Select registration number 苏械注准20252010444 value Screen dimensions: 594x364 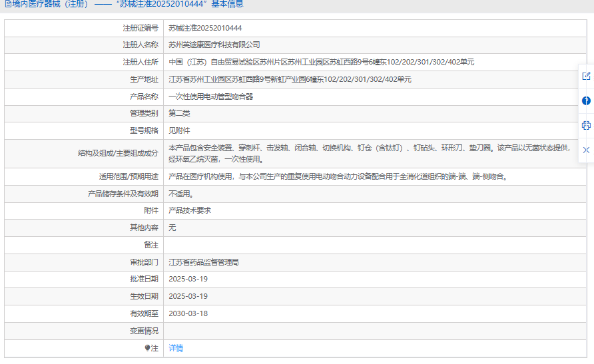pos(205,28)
